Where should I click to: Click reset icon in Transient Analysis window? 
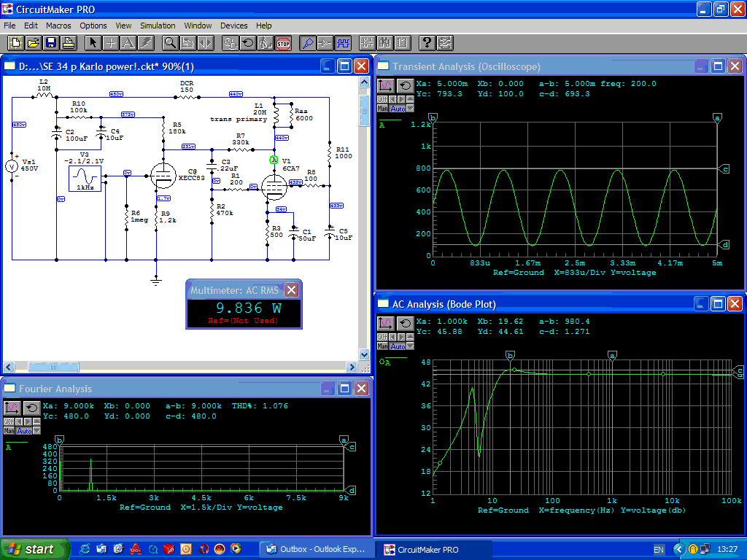coord(405,86)
